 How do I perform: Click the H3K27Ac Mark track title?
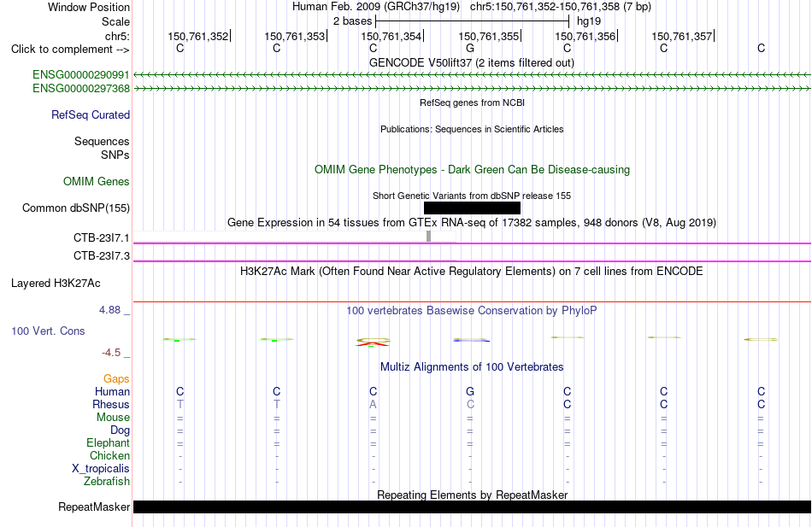(x=472, y=272)
